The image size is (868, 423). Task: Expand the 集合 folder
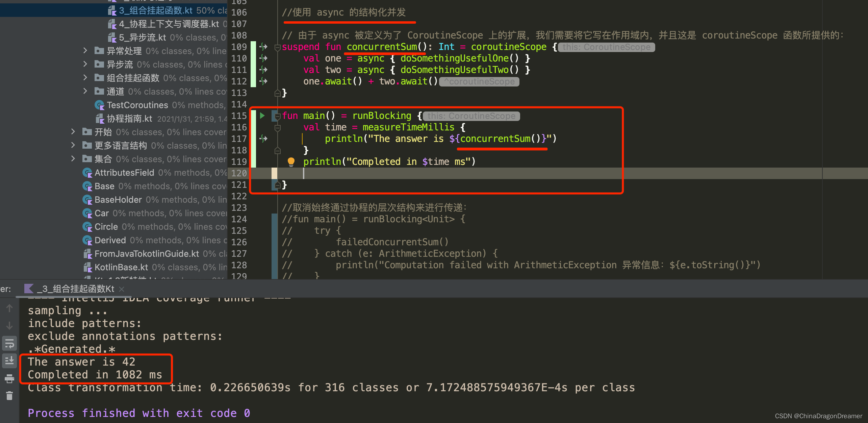pyautogui.click(x=73, y=159)
